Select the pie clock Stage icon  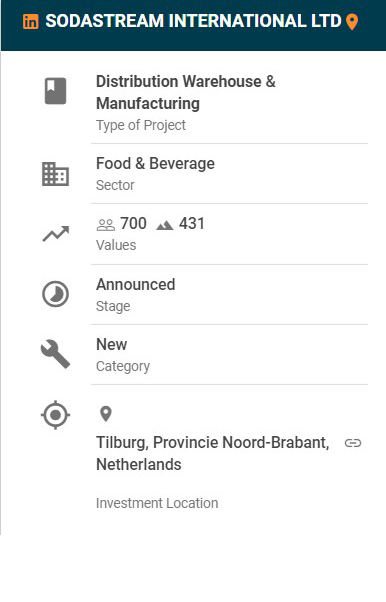pos(55,294)
